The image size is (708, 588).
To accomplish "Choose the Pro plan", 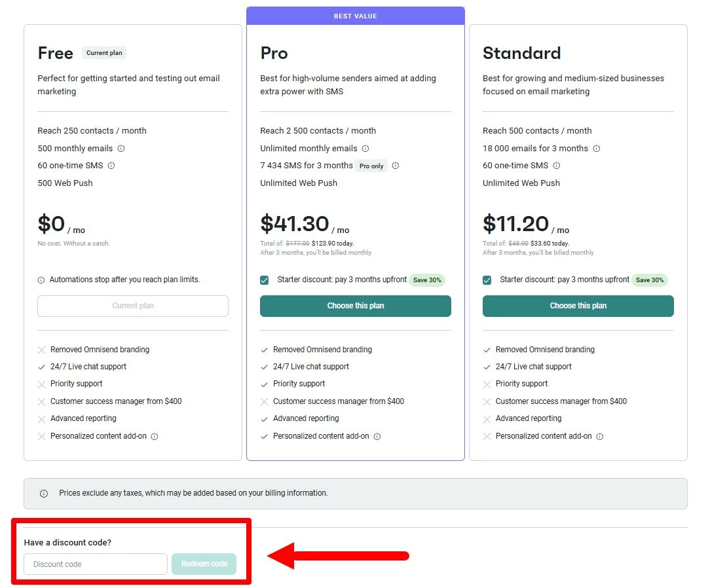I will pos(356,306).
